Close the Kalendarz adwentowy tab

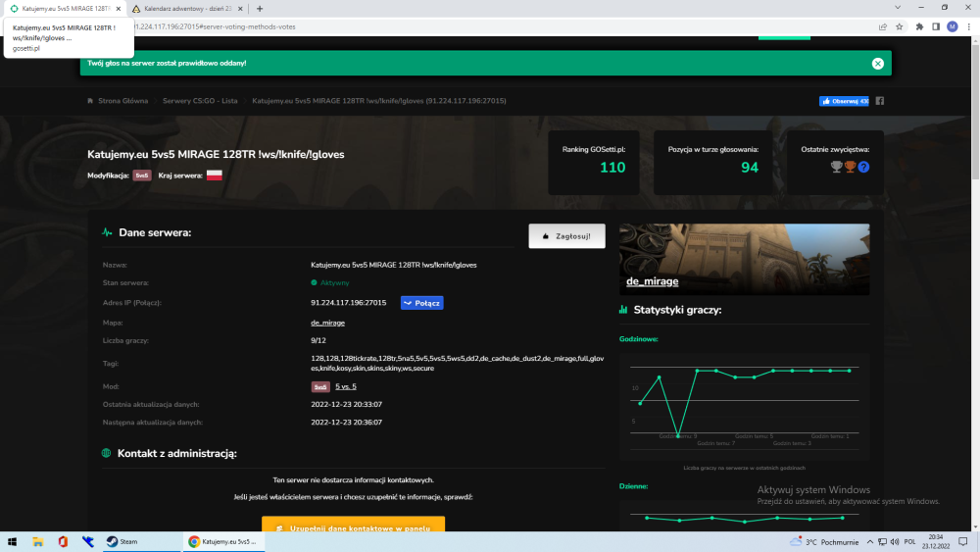[x=241, y=9]
